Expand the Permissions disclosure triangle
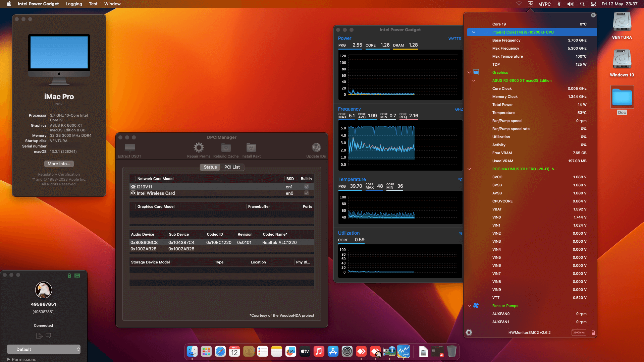This screenshot has width=644, height=362. (x=9, y=359)
